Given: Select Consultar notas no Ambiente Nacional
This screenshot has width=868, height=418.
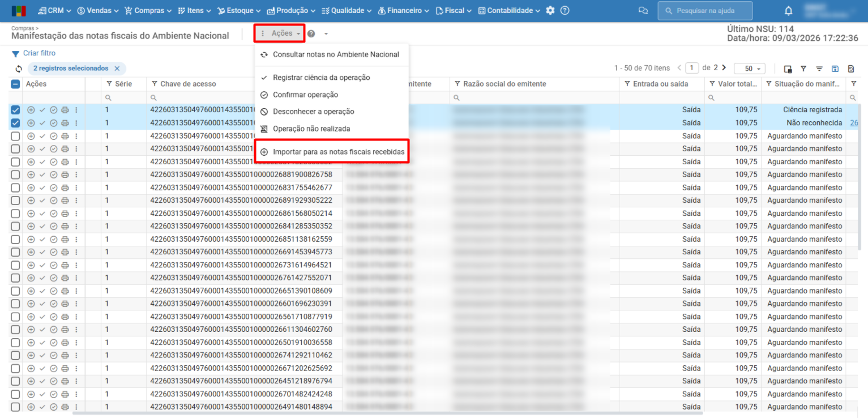Looking at the screenshot, I should (x=331, y=55).
